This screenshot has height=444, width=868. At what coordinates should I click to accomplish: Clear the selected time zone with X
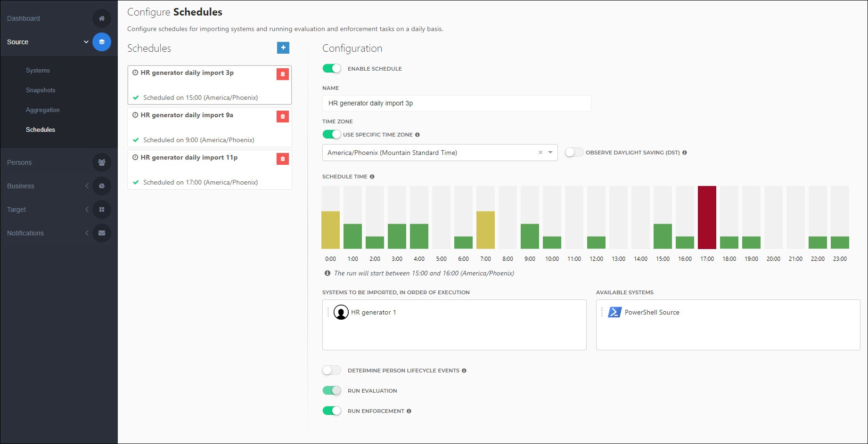click(x=540, y=153)
